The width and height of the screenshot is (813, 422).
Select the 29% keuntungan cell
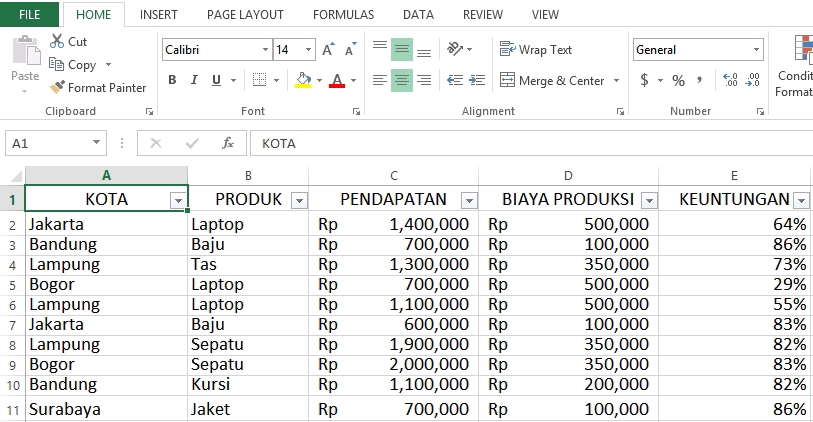pos(734,285)
